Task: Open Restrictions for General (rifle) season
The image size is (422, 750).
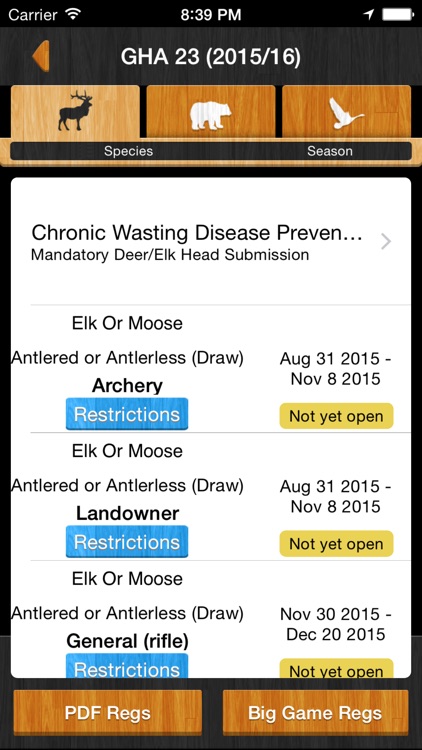Action: click(x=127, y=666)
